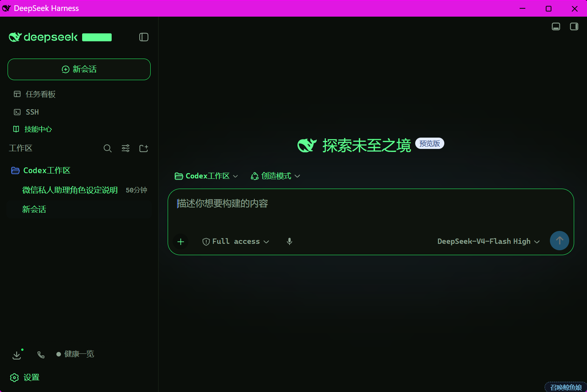
Task: Search workspaces with magnifier icon
Action: [x=107, y=148]
